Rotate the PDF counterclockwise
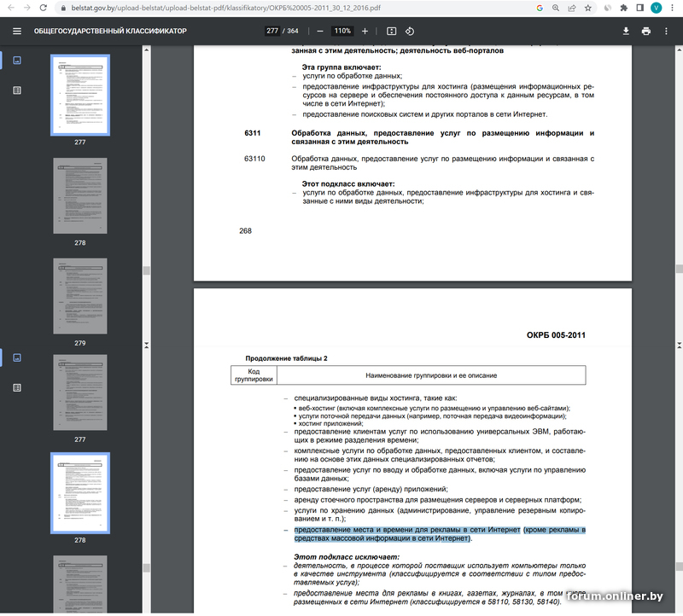The height and width of the screenshot is (616, 683). click(410, 31)
